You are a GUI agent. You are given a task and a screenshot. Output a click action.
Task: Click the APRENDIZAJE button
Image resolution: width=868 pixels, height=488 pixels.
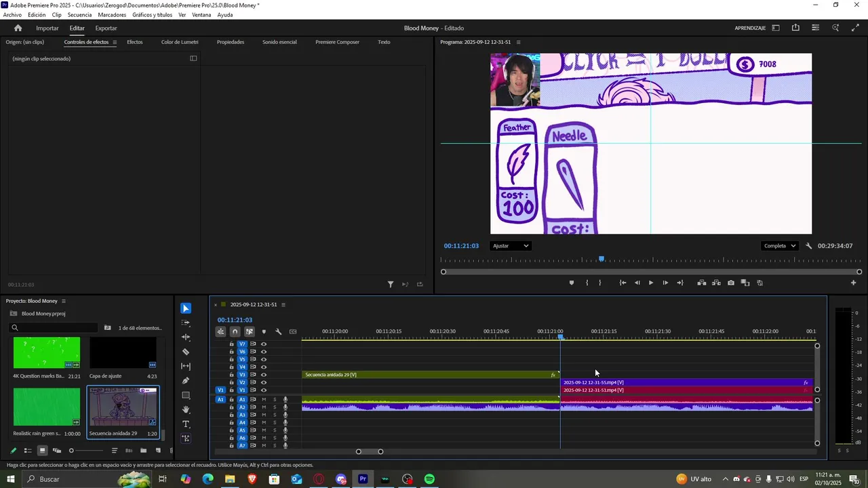(750, 28)
